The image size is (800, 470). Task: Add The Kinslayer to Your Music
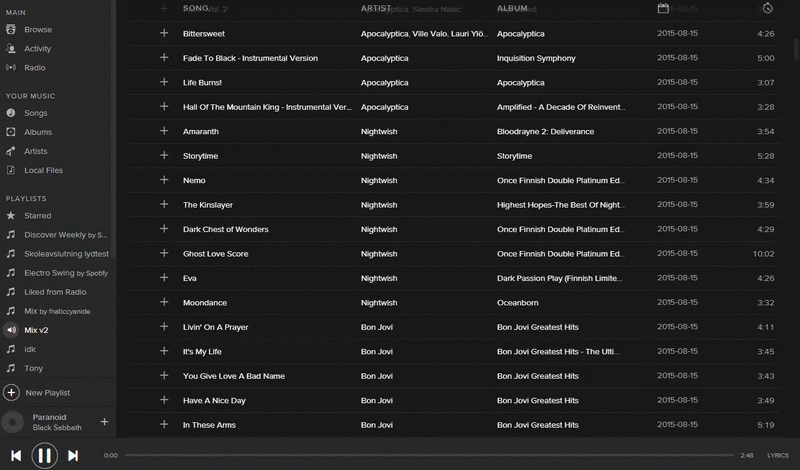(164, 205)
